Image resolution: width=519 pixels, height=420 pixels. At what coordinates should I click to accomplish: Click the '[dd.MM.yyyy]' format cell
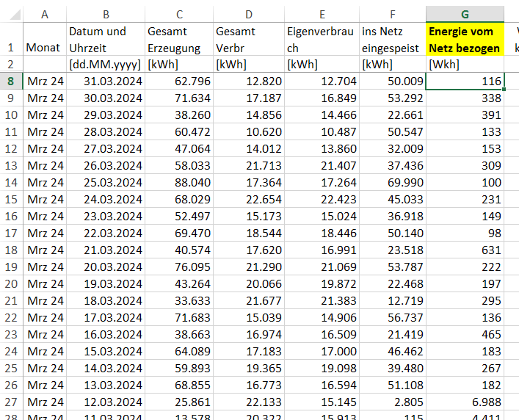pos(106,64)
